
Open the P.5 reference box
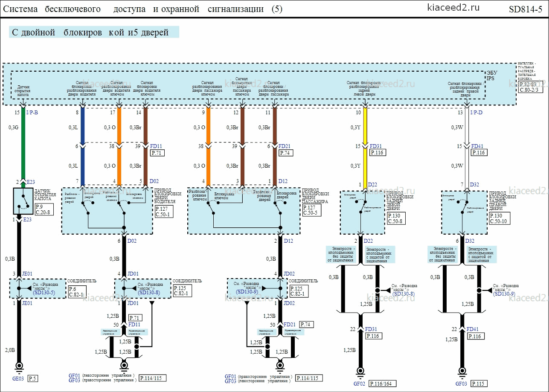click(x=33, y=378)
